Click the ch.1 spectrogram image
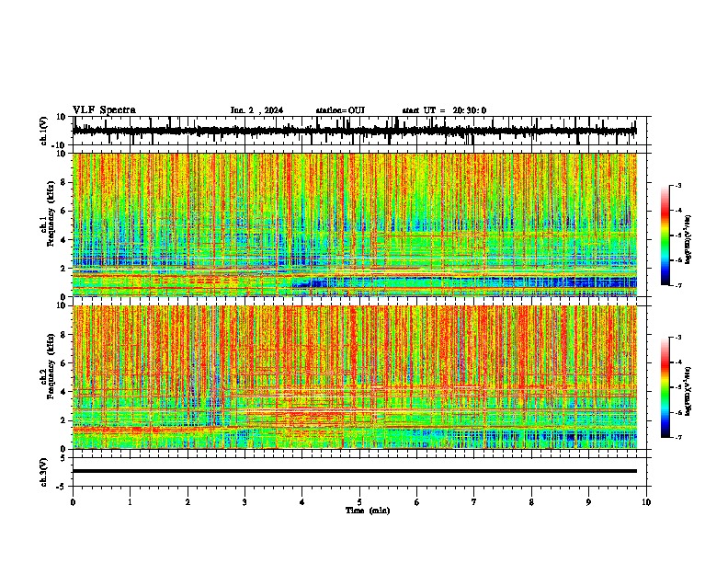 355,224
